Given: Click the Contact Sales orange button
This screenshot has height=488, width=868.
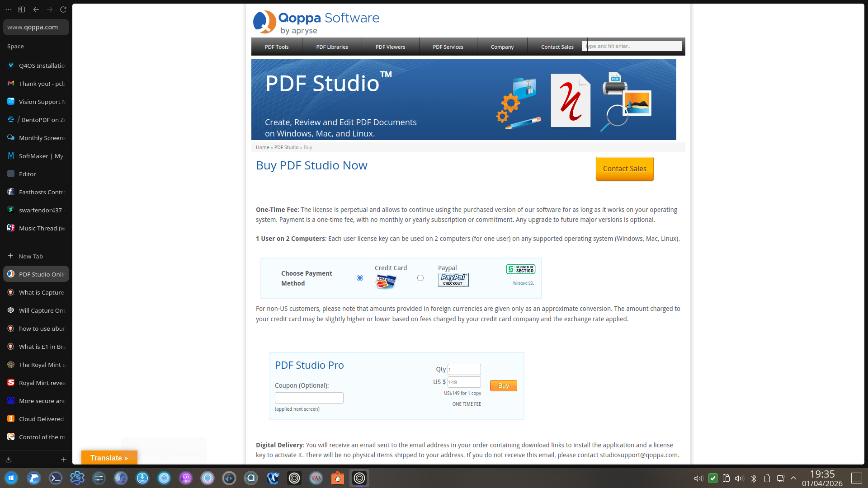Looking at the screenshot, I should [x=624, y=169].
